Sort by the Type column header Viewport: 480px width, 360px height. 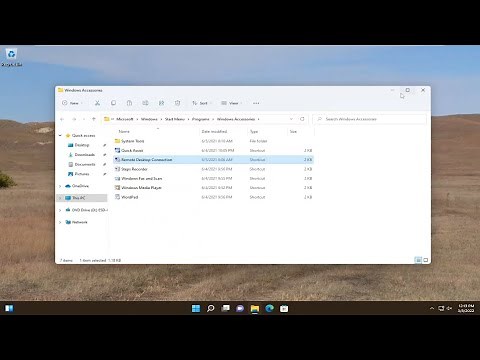coord(254,131)
